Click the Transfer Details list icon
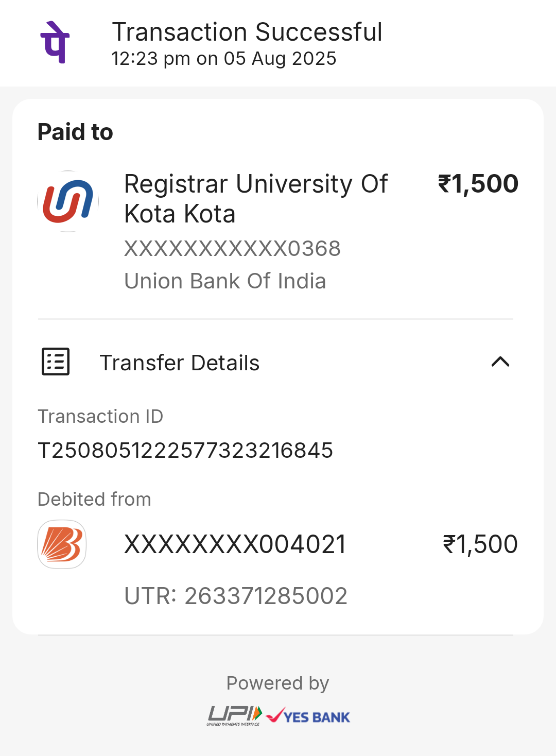This screenshot has height=756, width=556. [x=56, y=362]
